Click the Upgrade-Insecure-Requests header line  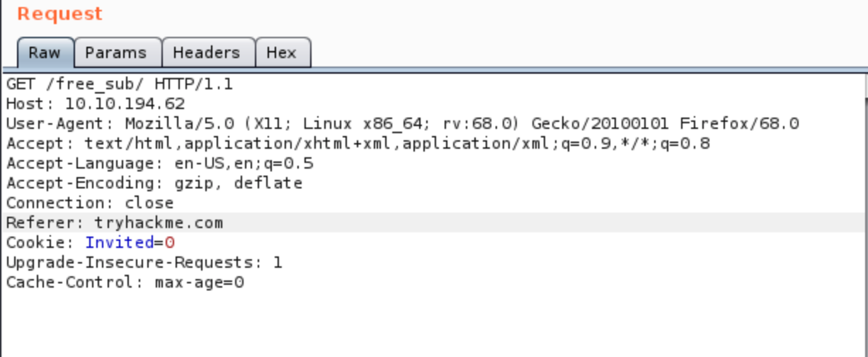tap(144, 263)
